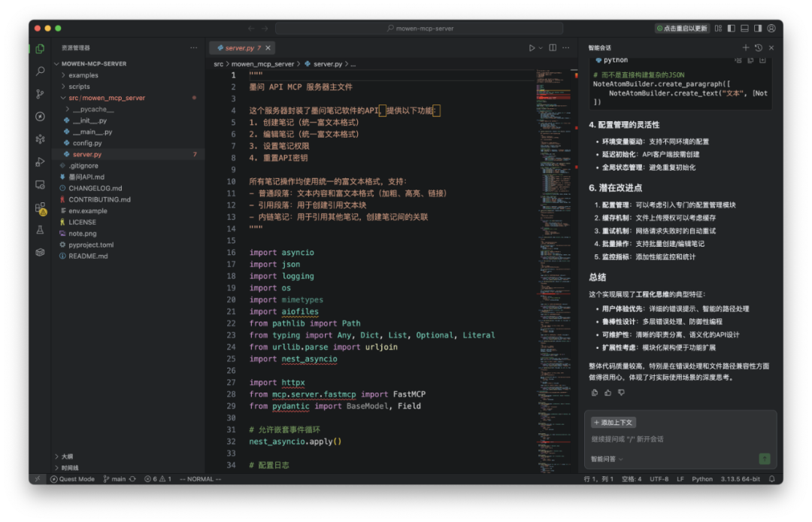Screen dimensions: 812x522
Task: Click the chat input field
Action: 680,439
